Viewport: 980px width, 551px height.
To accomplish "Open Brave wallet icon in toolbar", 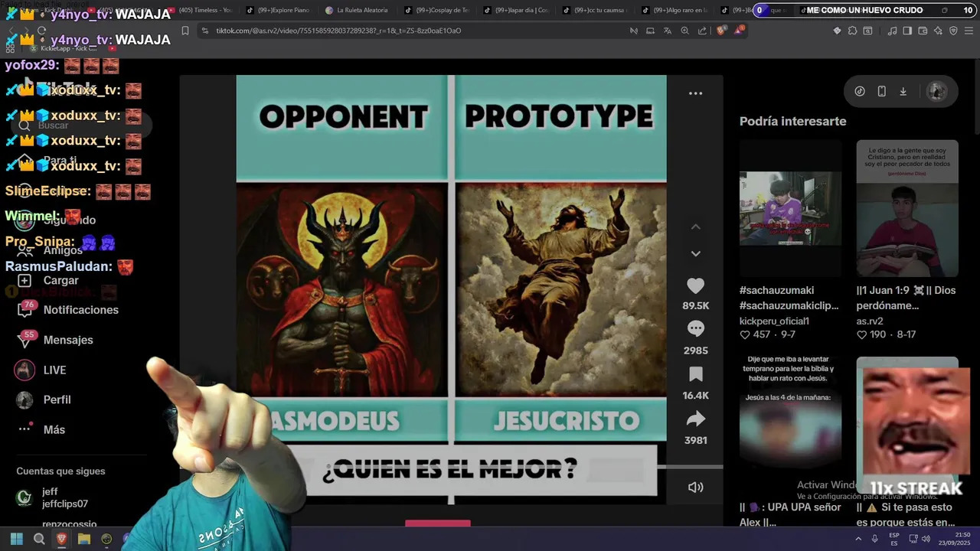I will click(923, 31).
